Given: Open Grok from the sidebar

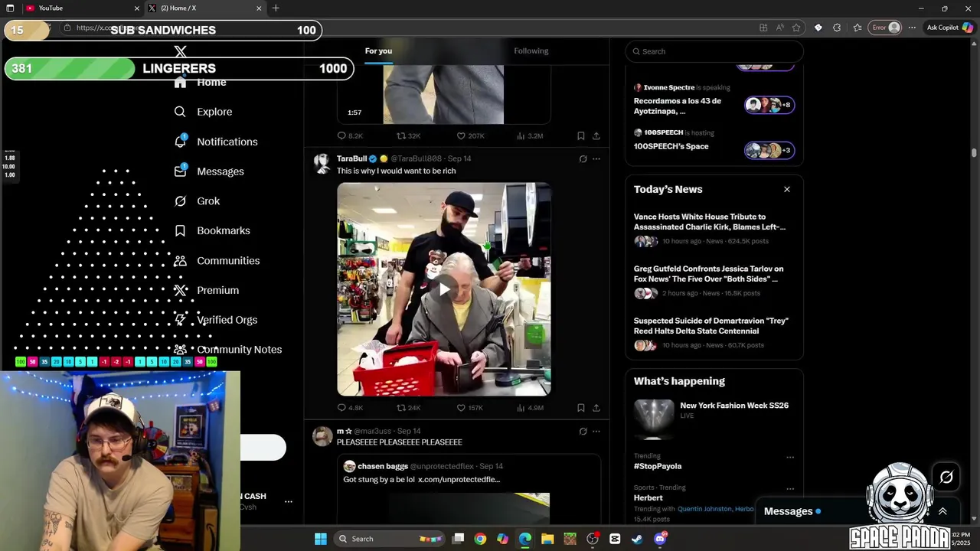Looking at the screenshot, I should pyautogui.click(x=198, y=201).
